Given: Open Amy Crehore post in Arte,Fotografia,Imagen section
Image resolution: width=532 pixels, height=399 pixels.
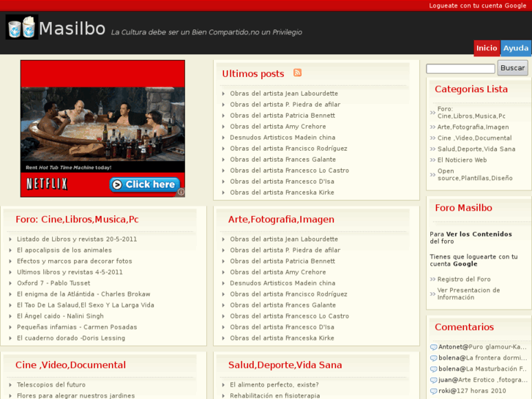Looking at the screenshot, I should click(278, 272).
